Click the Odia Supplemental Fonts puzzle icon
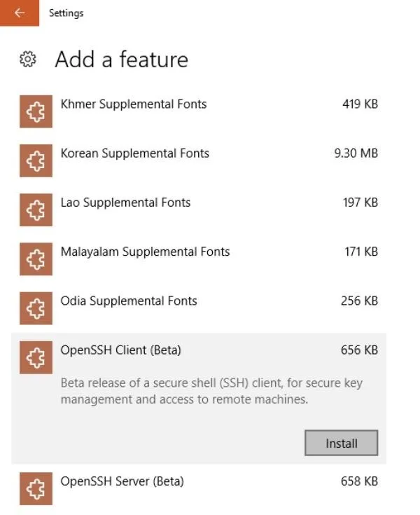This screenshot has width=420, height=515. tap(36, 308)
